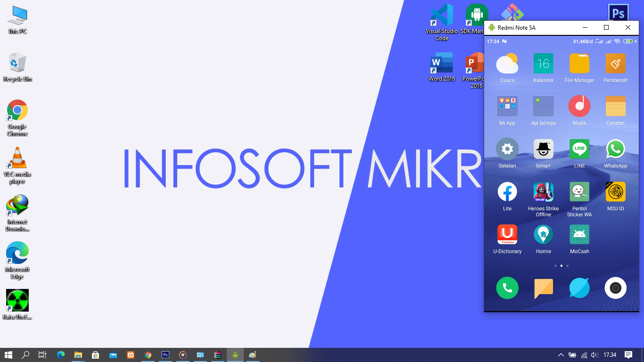Minimize the Redmi Note 5A window
644x362 pixels.
point(585,27)
